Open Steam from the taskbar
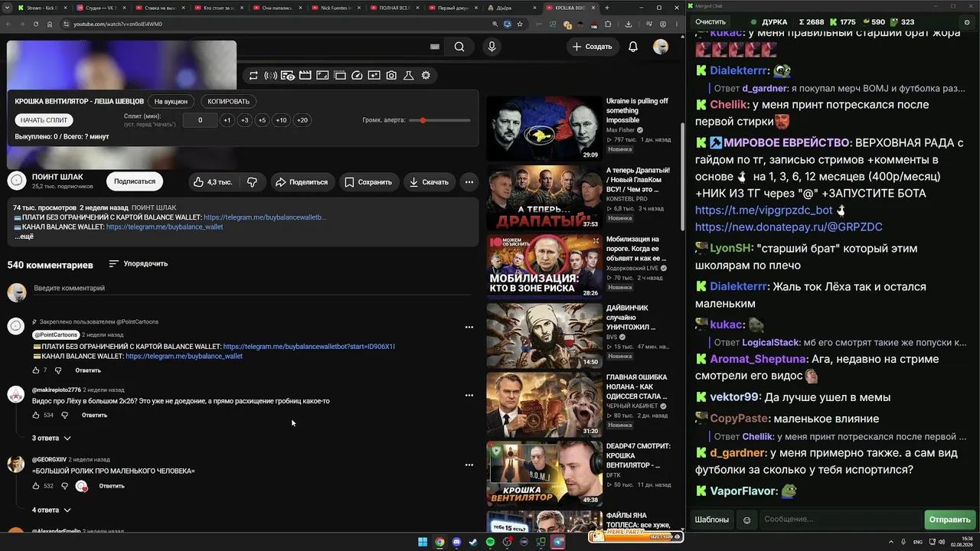This screenshot has height=551, width=980. (x=474, y=542)
